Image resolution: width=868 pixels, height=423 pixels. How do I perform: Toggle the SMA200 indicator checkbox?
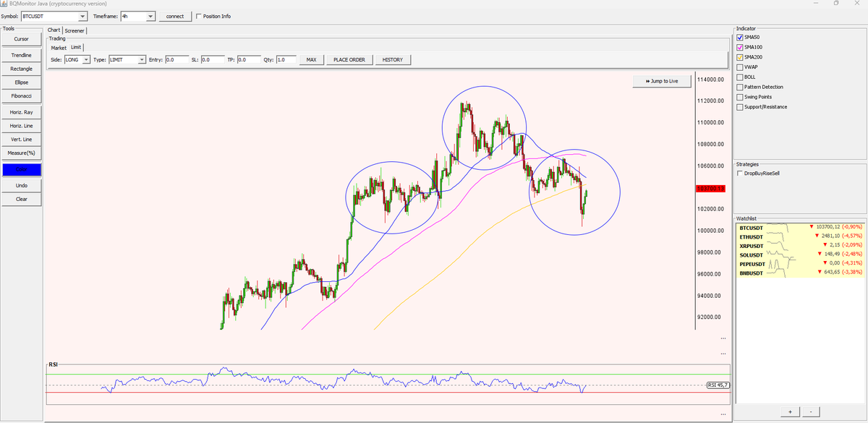(x=739, y=57)
